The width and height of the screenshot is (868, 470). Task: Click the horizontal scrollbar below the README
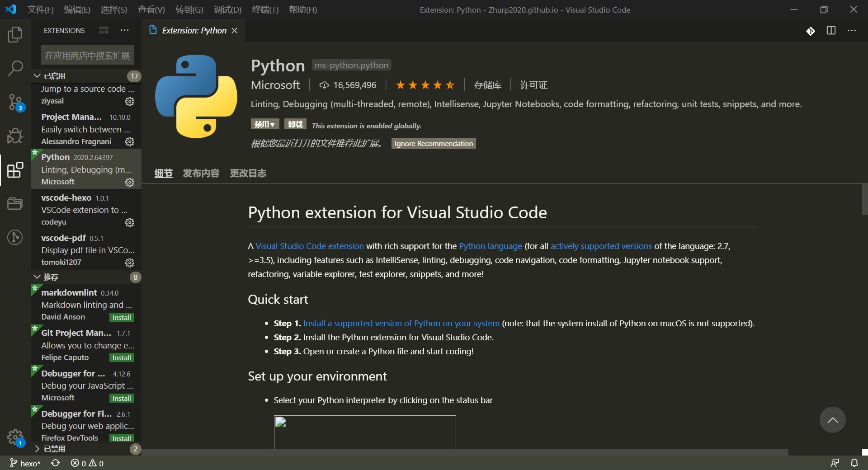coord(465,452)
